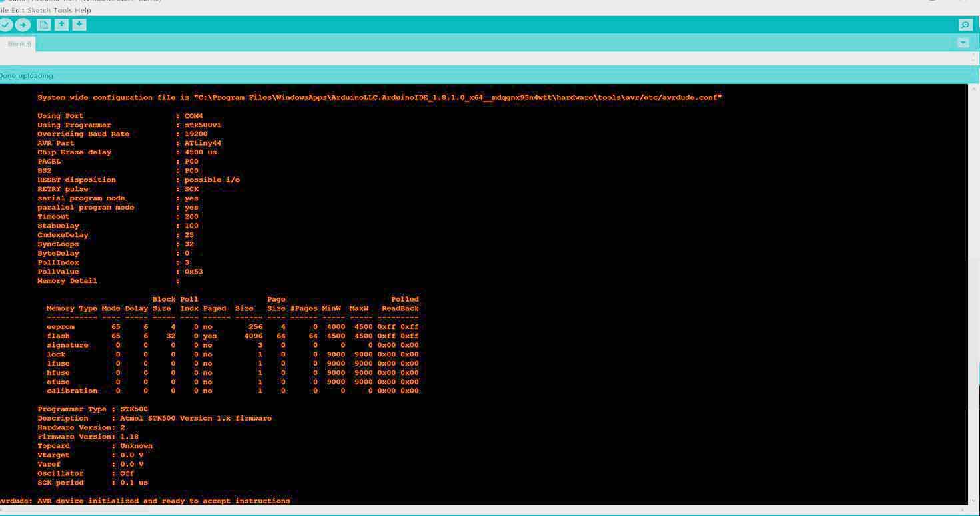This screenshot has height=516, width=980.
Task: Click the PollIndex label
Action: [58, 262]
